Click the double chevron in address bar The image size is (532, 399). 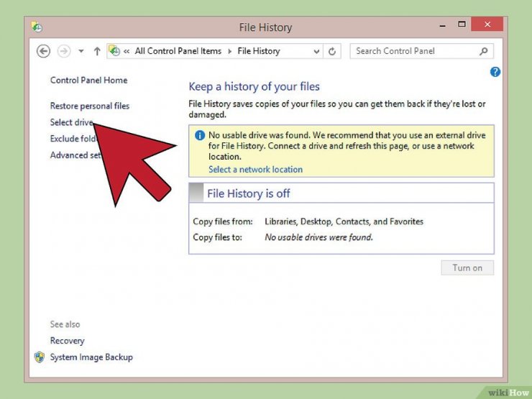click(127, 51)
